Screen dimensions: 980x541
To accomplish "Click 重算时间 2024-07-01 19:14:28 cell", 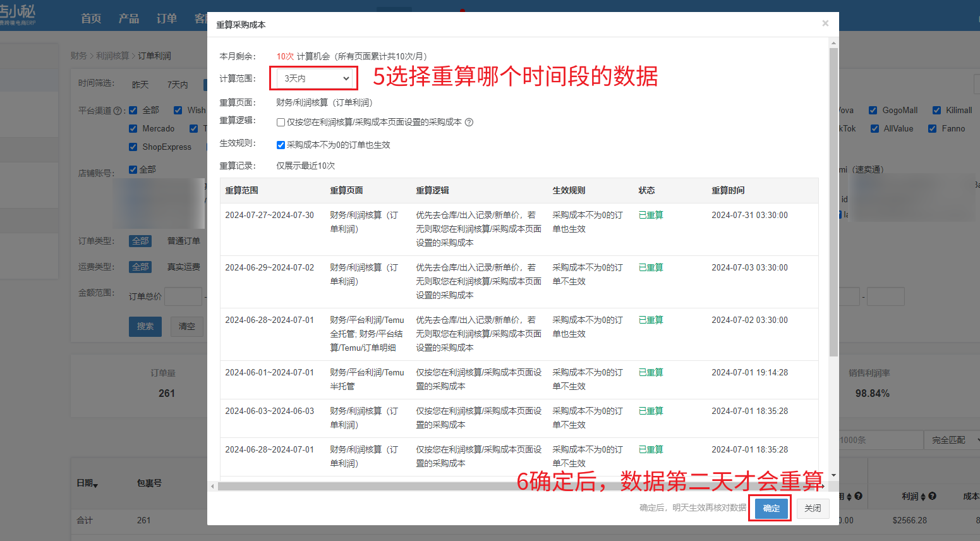I will pyautogui.click(x=749, y=372).
